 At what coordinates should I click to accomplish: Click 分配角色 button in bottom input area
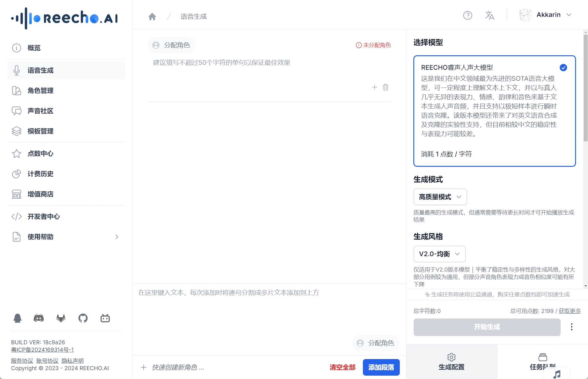[x=375, y=343]
